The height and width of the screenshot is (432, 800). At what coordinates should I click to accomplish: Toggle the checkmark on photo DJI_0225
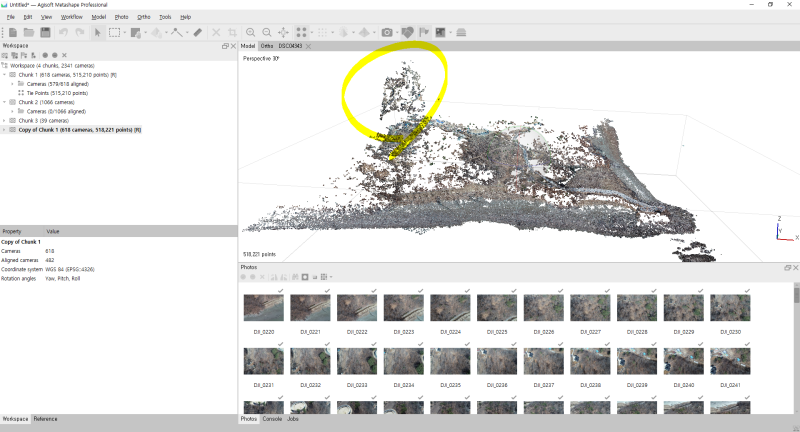coord(514,291)
